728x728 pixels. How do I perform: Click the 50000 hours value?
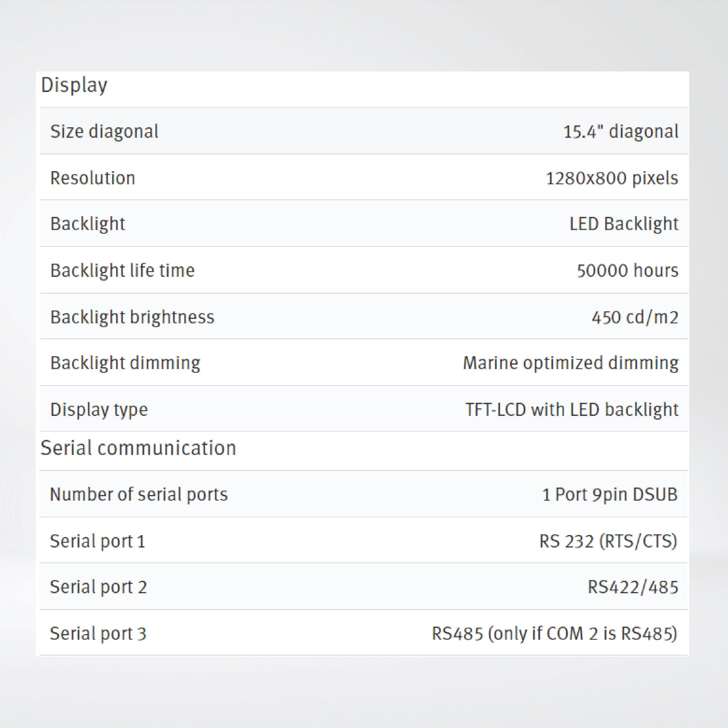click(x=628, y=270)
